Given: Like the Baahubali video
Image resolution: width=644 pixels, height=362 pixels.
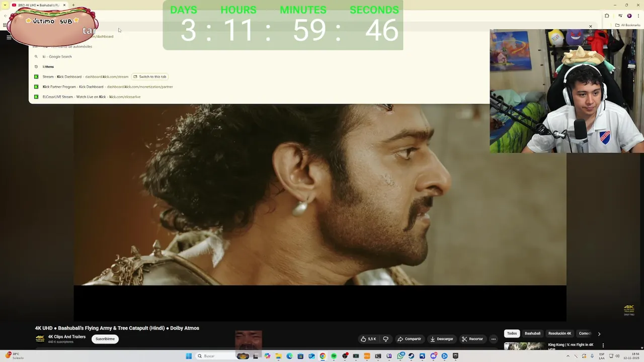Looking at the screenshot, I should [368, 339].
